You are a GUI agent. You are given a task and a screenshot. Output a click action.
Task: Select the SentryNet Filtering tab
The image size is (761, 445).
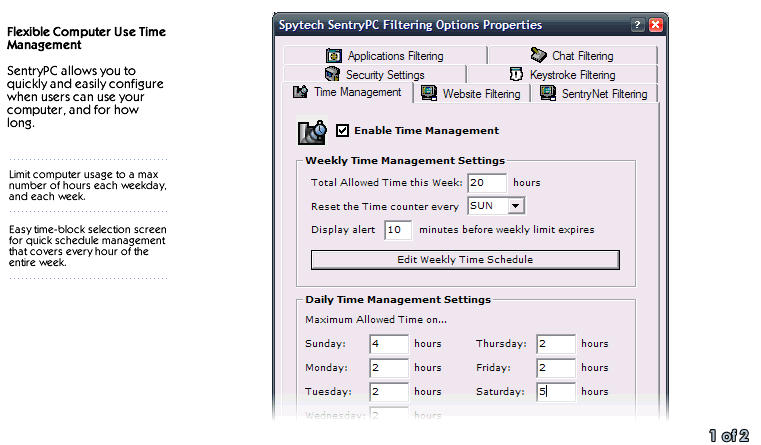595,94
